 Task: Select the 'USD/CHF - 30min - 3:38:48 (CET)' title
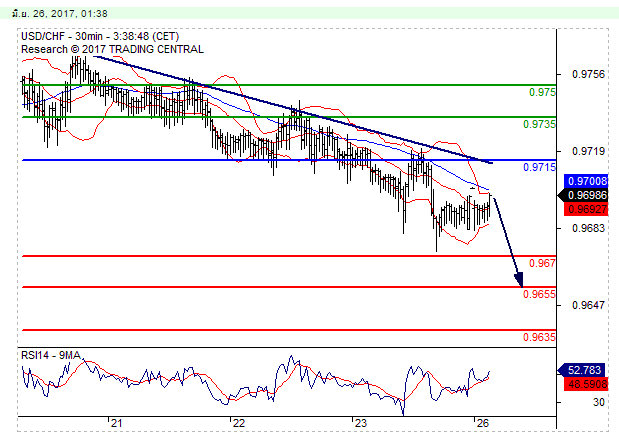pos(100,36)
